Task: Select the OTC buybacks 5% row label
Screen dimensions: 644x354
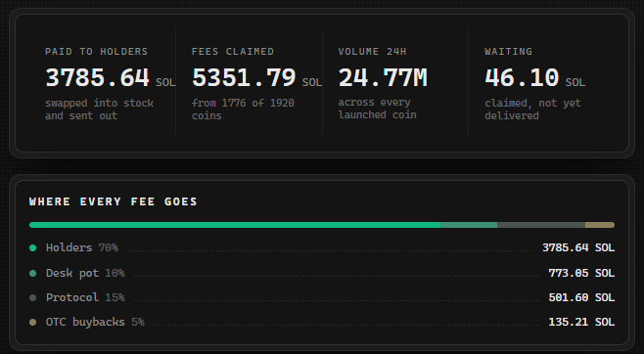Action: click(95, 322)
